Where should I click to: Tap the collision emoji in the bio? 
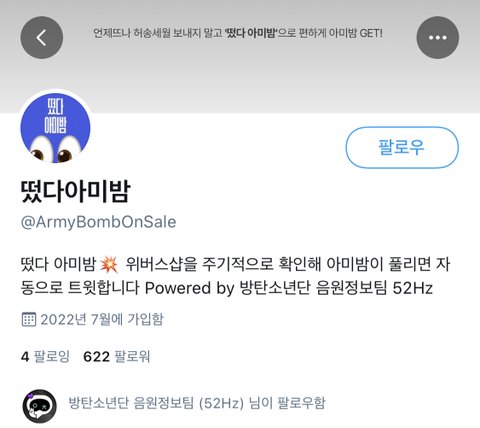coord(109,265)
